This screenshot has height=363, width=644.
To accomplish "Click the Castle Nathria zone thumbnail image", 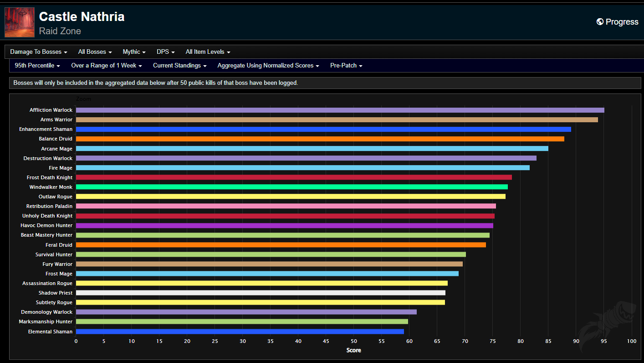I will [x=20, y=22].
